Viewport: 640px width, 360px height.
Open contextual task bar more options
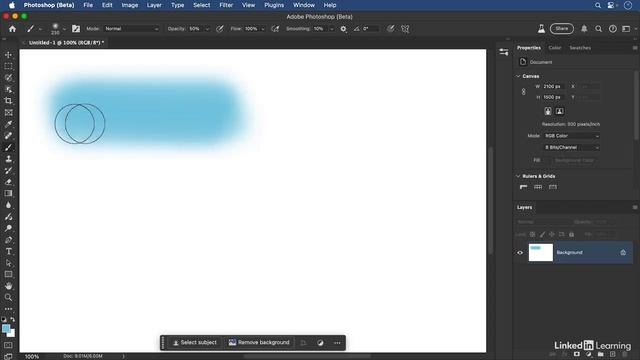pyautogui.click(x=337, y=343)
